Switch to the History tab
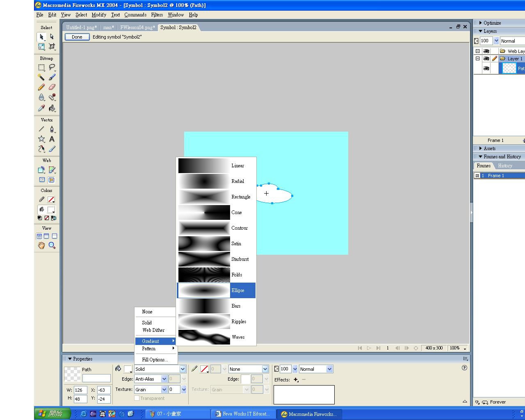The image size is (525, 420). click(x=505, y=166)
